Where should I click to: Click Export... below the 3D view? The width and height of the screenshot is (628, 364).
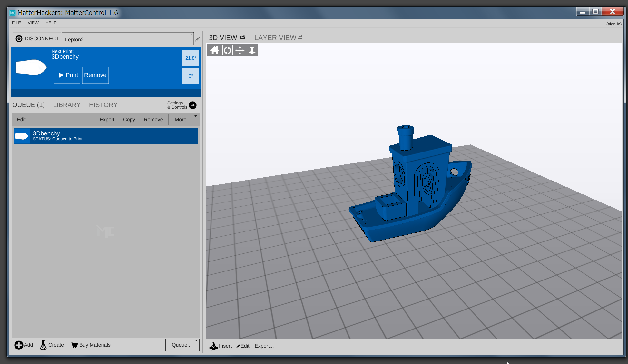pos(264,346)
